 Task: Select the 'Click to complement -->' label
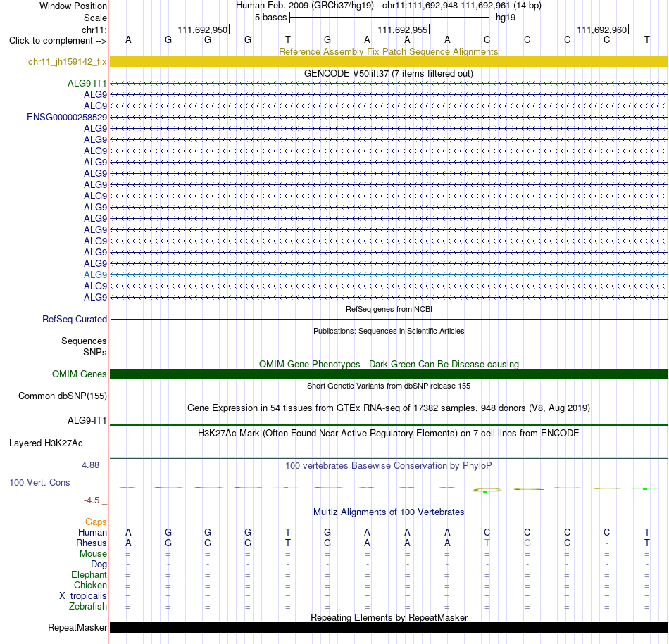[58, 41]
